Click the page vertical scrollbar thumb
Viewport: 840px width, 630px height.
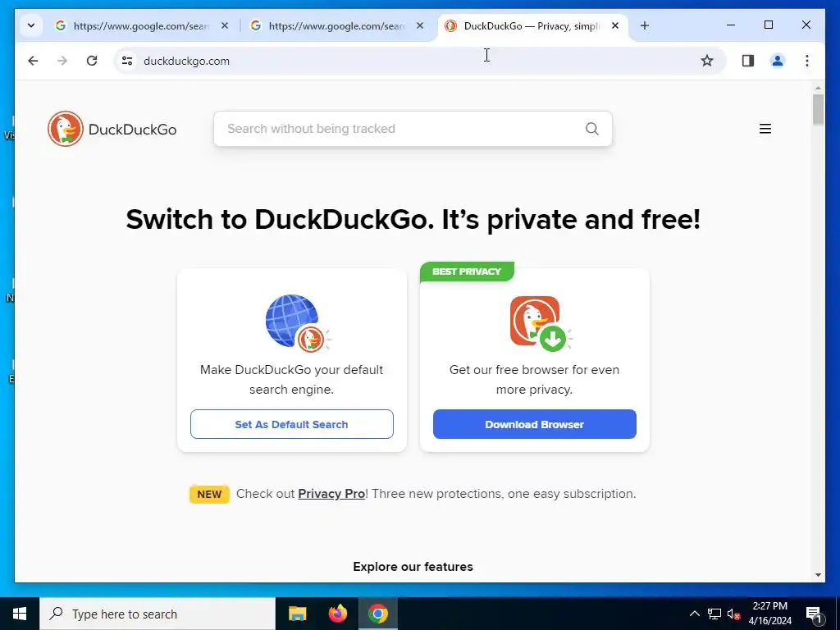tap(818, 109)
